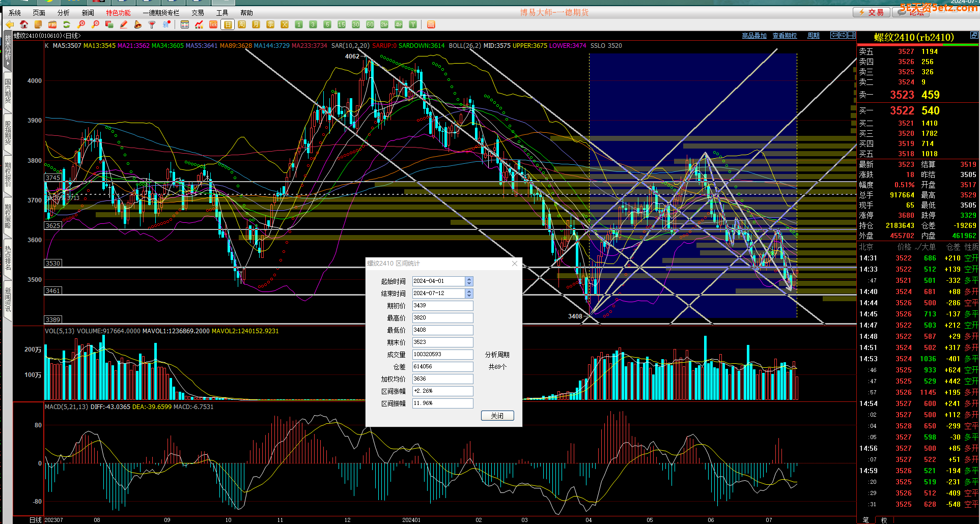
Task: Switch to 2hr period
Action: click(x=384, y=24)
